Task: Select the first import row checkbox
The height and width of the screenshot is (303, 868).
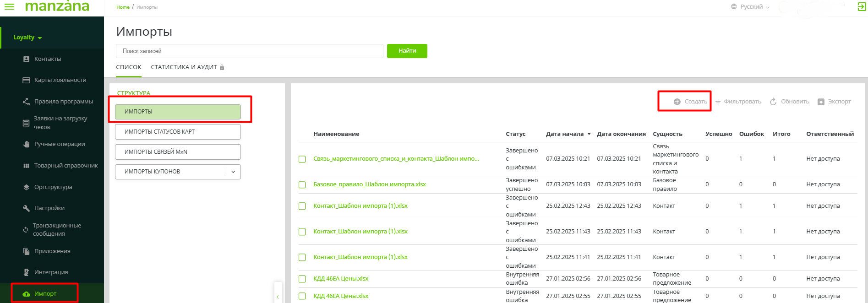Action: (302, 159)
